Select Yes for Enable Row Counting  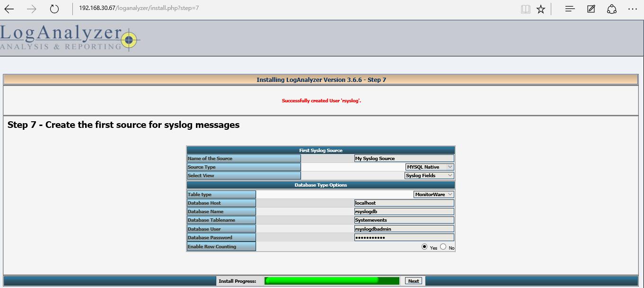(424, 247)
